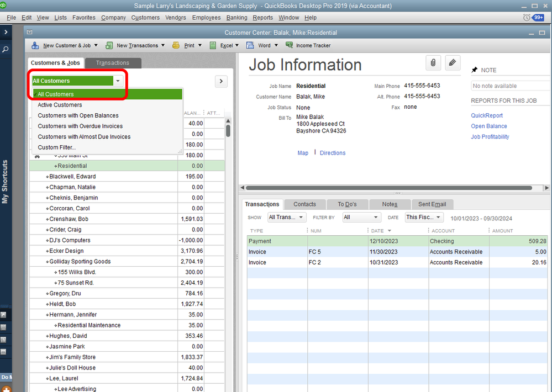Switch to the To Do's tab
552x392 pixels.
[x=347, y=204]
